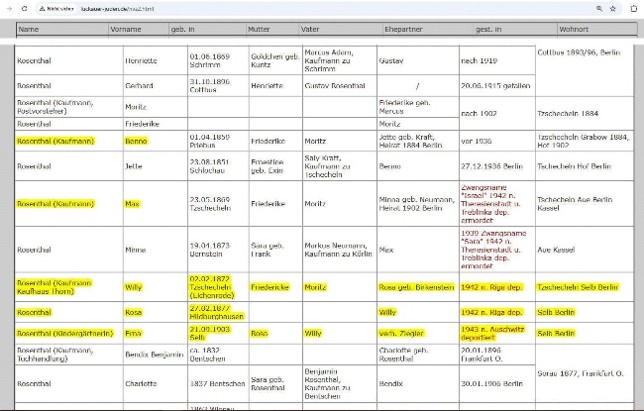Click death cell '20.06.1915 gefallen'

point(495,86)
